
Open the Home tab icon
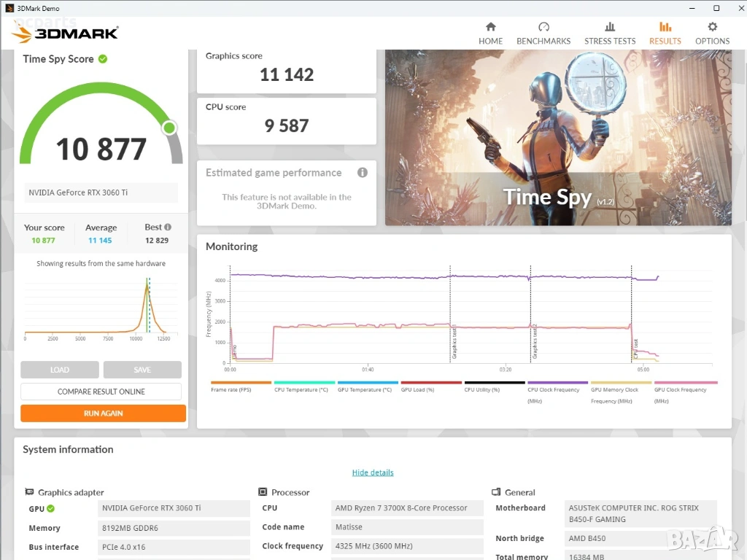(x=490, y=27)
